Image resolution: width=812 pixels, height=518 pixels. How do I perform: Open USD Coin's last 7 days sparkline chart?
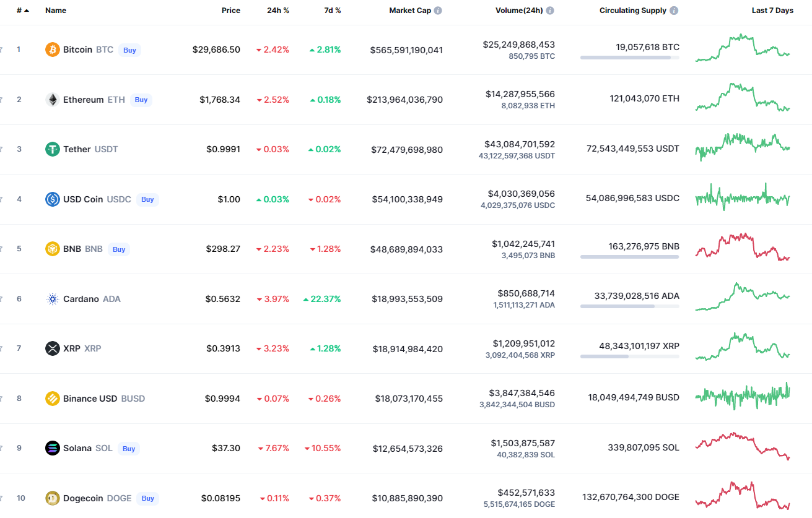click(x=743, y=197)
